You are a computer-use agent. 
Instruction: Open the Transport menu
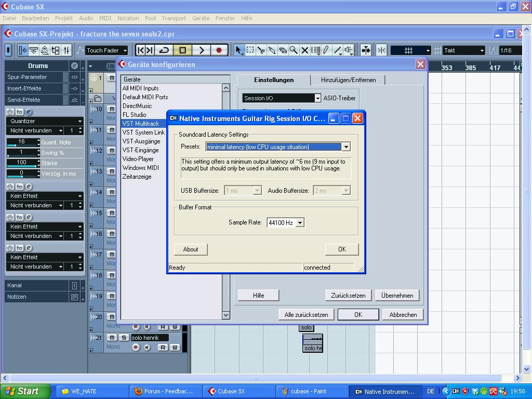tap(174, 18)
